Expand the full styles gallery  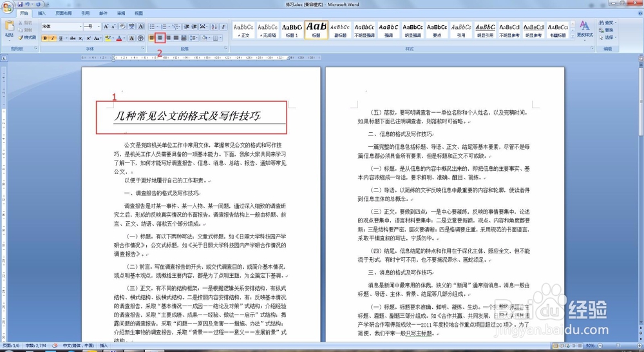pyautogui.click(x=572, y=37)
